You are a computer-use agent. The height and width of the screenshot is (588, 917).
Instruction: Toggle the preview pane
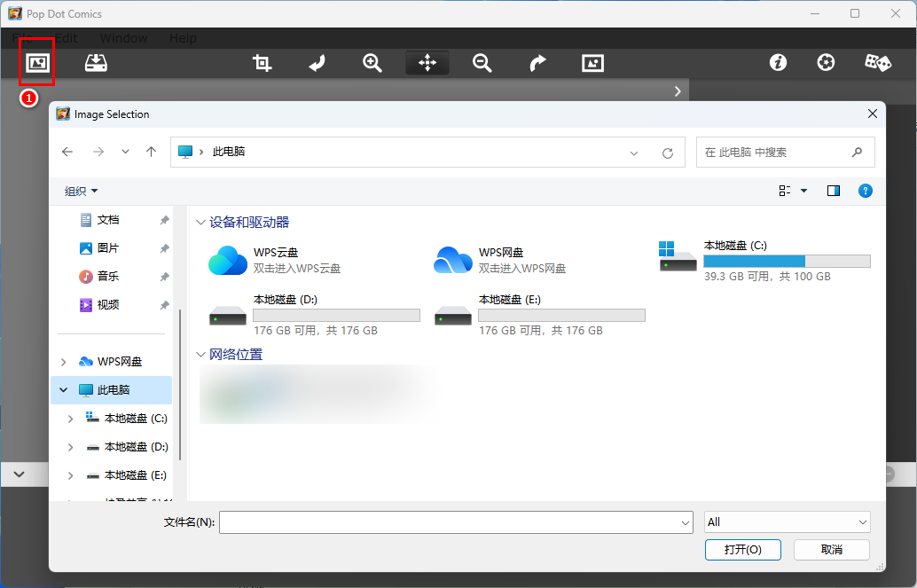(x=834, y=191)
